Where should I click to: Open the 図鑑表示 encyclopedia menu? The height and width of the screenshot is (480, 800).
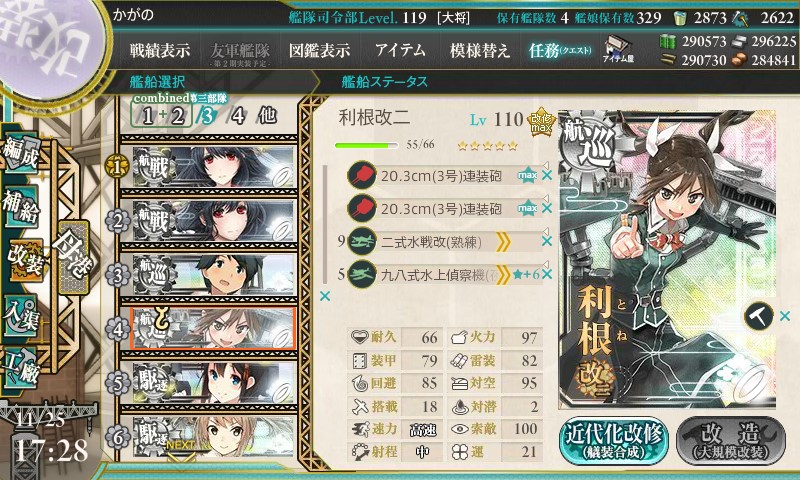click(x=319, y=50)
